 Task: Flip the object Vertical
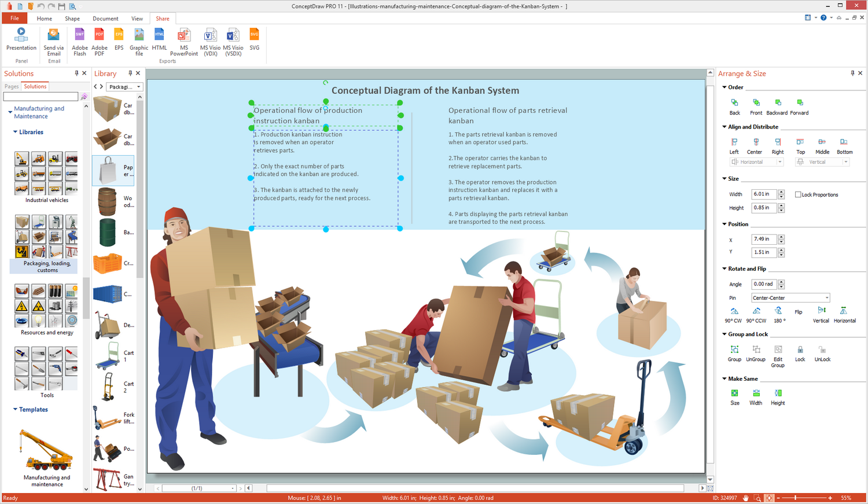pos(821,315)
